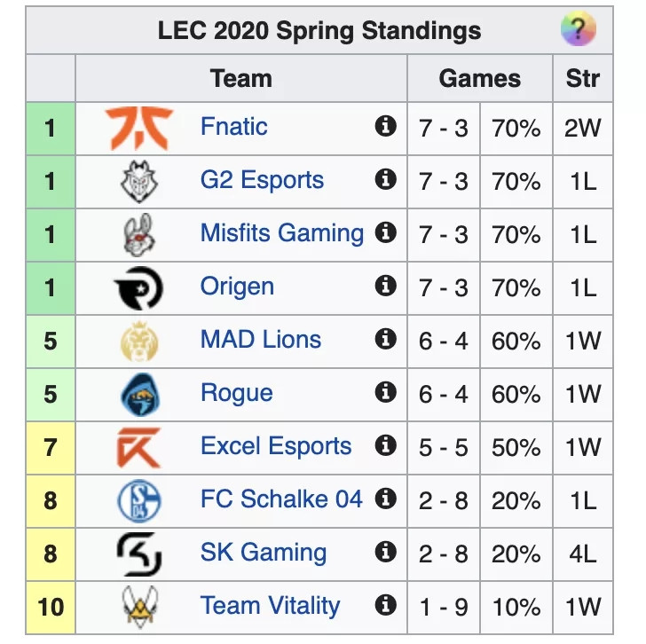Open the Excel Esports team page link

[x=276, y=446]
